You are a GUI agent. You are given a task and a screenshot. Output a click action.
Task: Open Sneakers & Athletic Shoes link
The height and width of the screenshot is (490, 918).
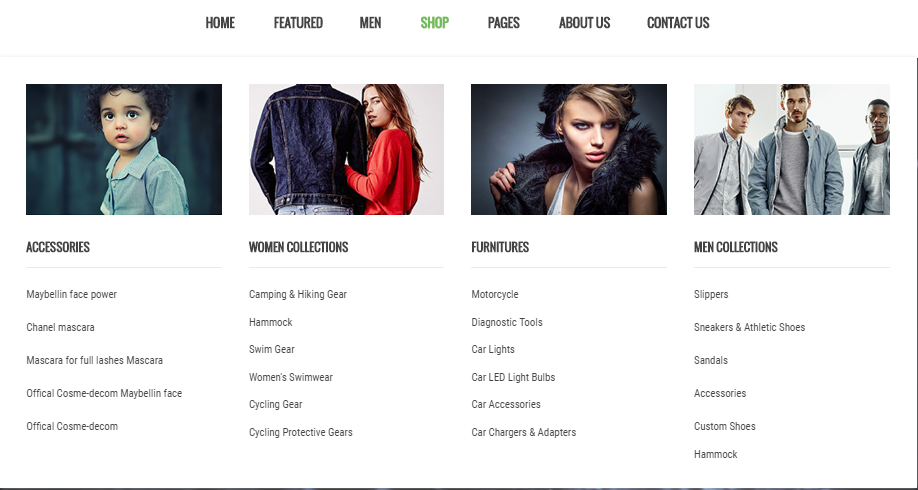tap(749, 327)
